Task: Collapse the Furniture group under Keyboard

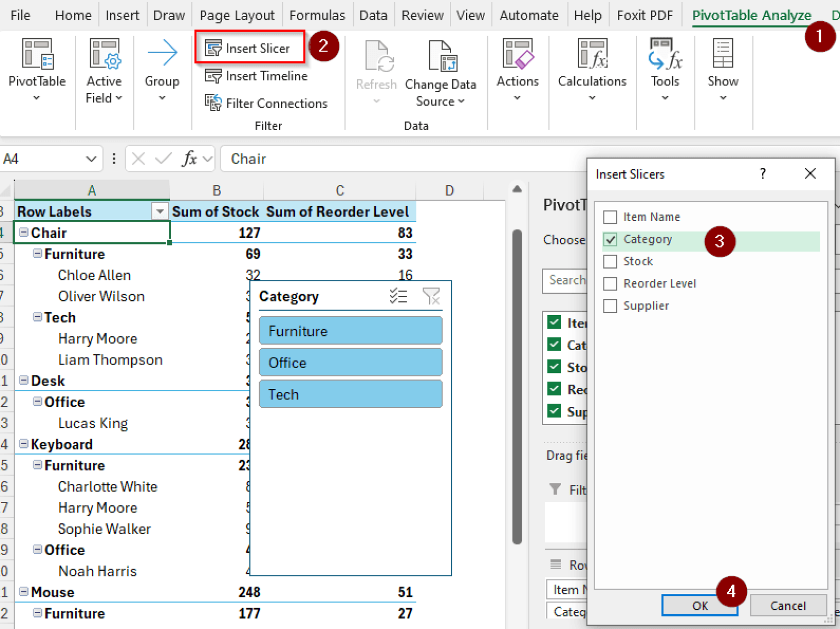Action: pyautogui.click(x=37, y=465)
